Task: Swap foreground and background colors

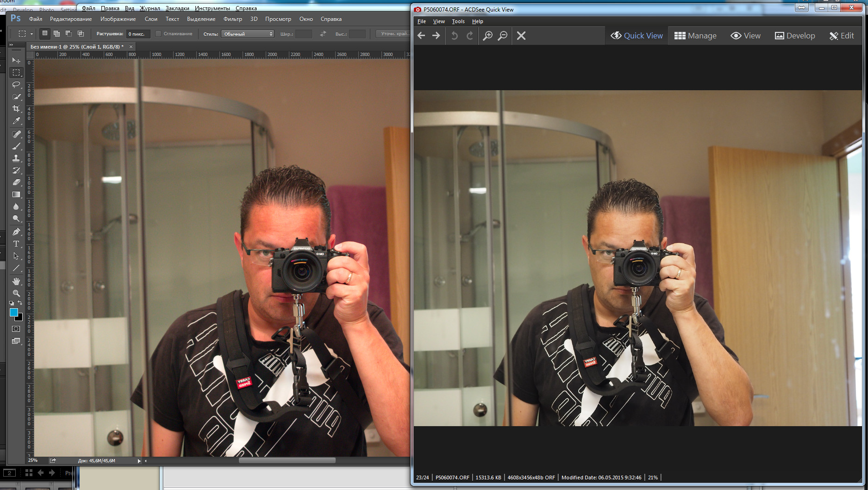Action: point(20,303)
